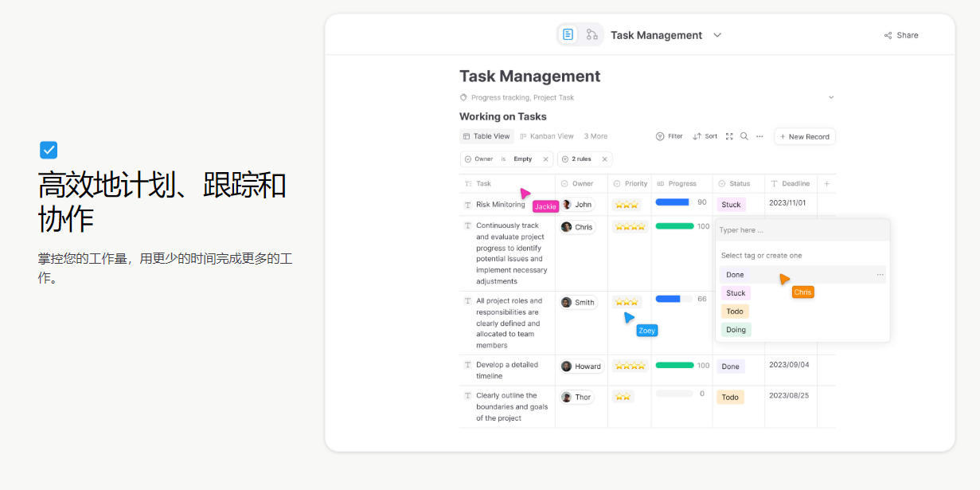
Task: Click the Howard owner chip
Action: [x=582, y=367]
